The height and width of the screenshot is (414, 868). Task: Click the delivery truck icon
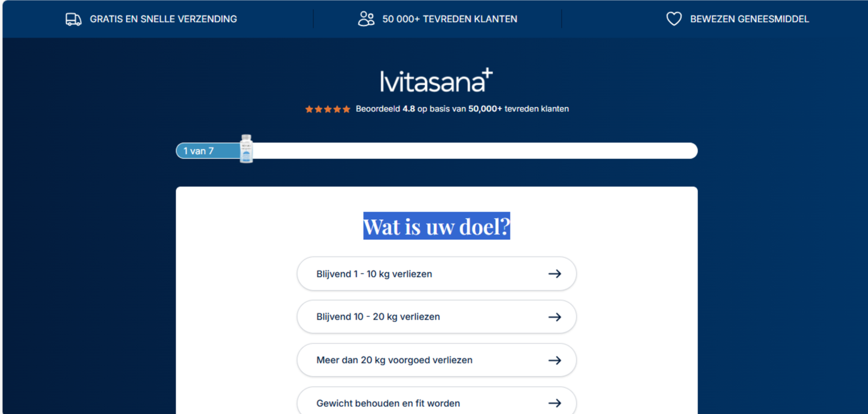(x=73, y=19)
